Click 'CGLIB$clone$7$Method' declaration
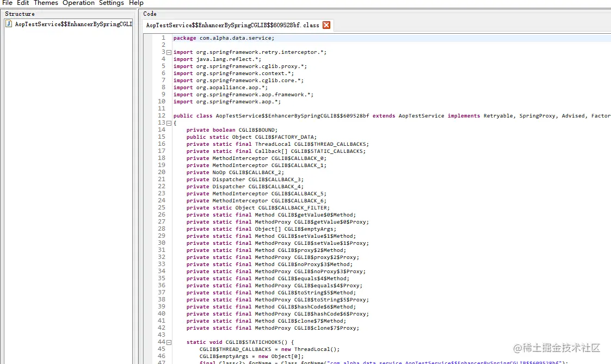 pos(266,321)
